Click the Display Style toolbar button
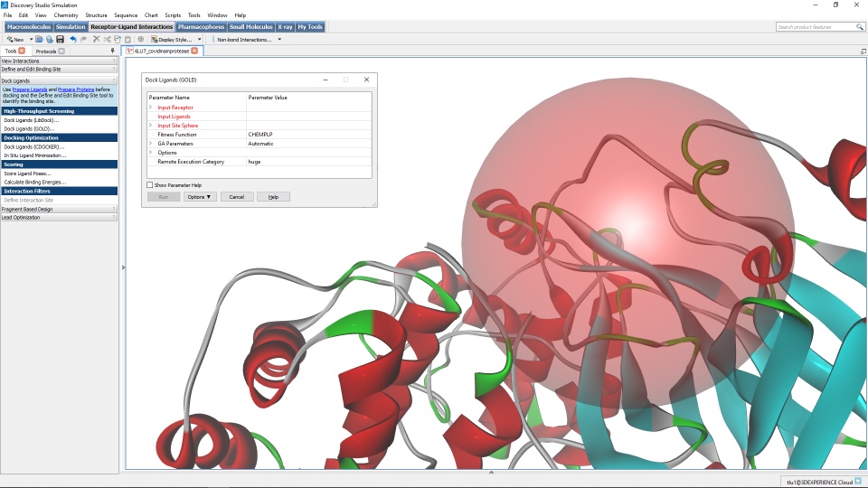Image resolution: width=868 pixels, height=488 pixels. [x=172, y=39]
